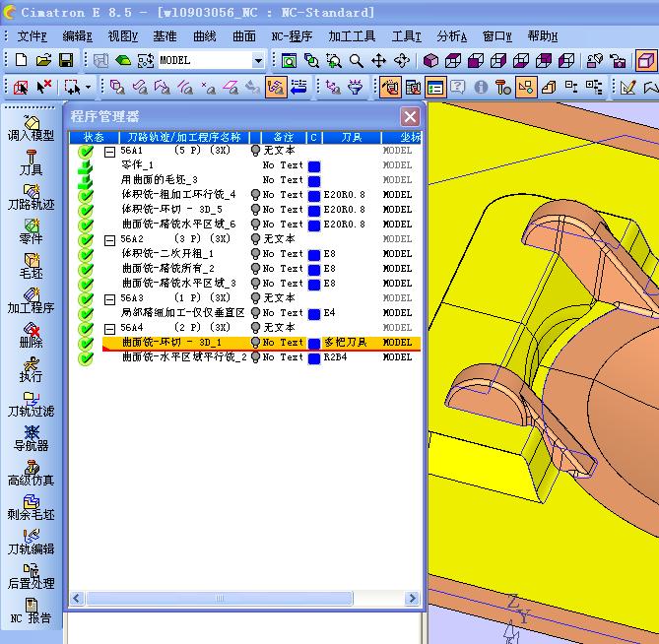Open 刀轨过滤 in the sidebar
The image size is (659, 644).
31,404
